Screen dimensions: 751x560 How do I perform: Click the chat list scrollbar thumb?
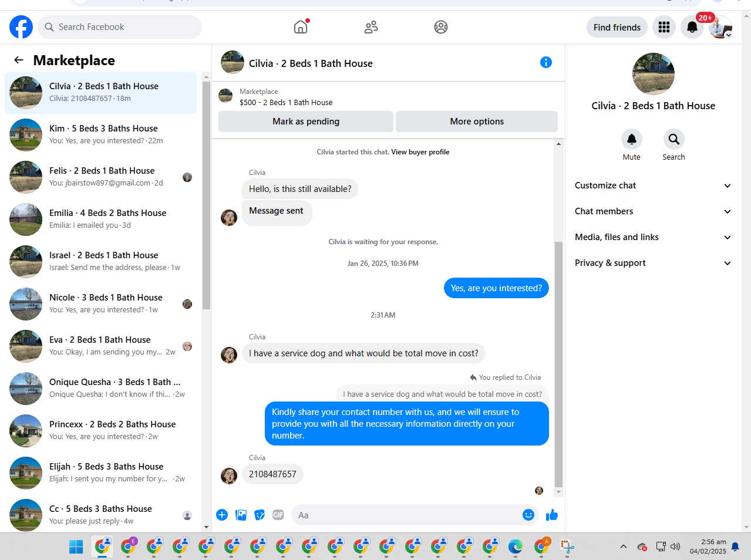click(x=206, y=195)
